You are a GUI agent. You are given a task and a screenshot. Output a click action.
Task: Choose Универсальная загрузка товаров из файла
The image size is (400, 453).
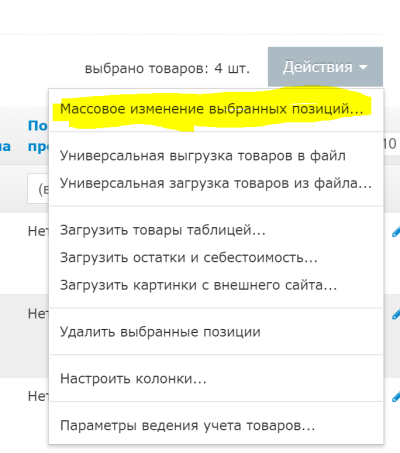click(216, 183)
